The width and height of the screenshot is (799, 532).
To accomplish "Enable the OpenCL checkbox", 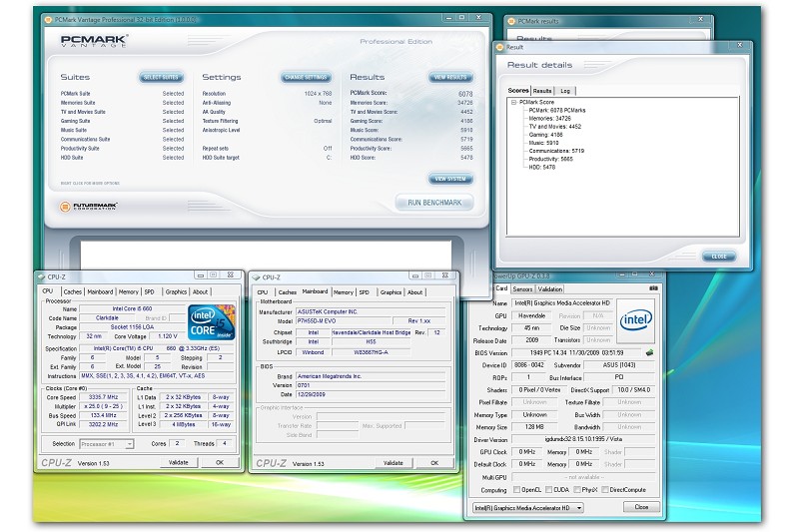I will (x=516, y=490).
